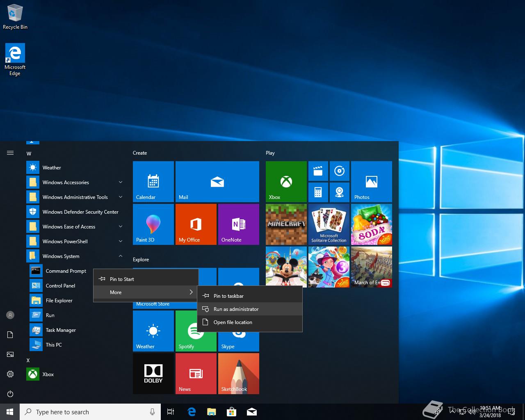
Task: Expand Windows PowerShell folder
Action: [75, 241]
